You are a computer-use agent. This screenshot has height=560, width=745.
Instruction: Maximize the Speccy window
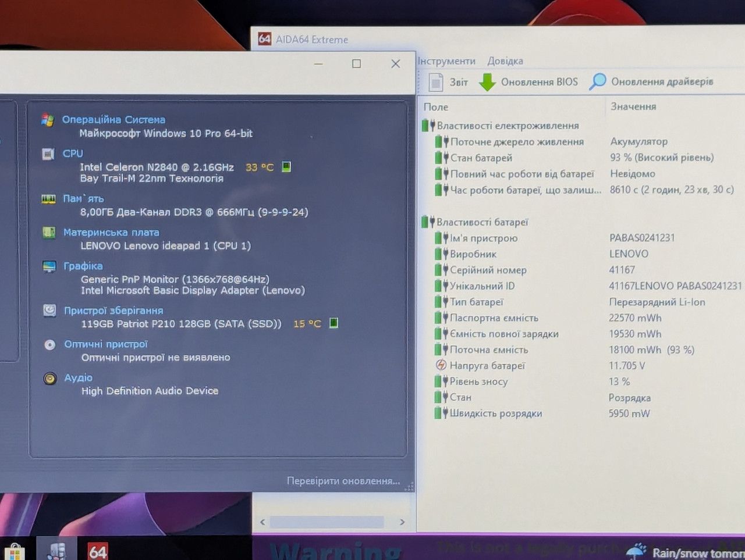point(356,63)
